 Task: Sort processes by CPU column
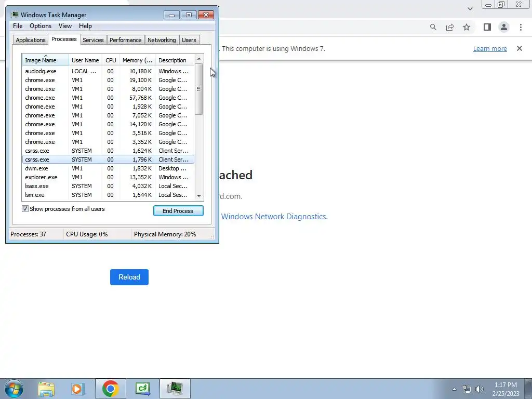point(111,60)
